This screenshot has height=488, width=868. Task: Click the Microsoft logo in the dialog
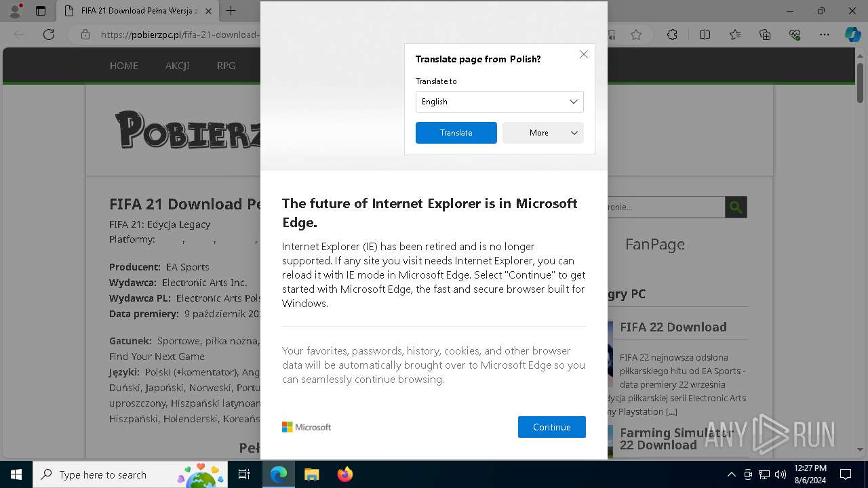[x=307, y=427]
